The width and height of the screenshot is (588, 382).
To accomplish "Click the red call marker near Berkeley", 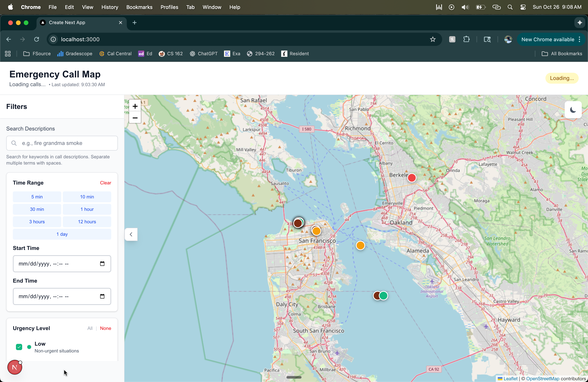I will click(412, 178).
